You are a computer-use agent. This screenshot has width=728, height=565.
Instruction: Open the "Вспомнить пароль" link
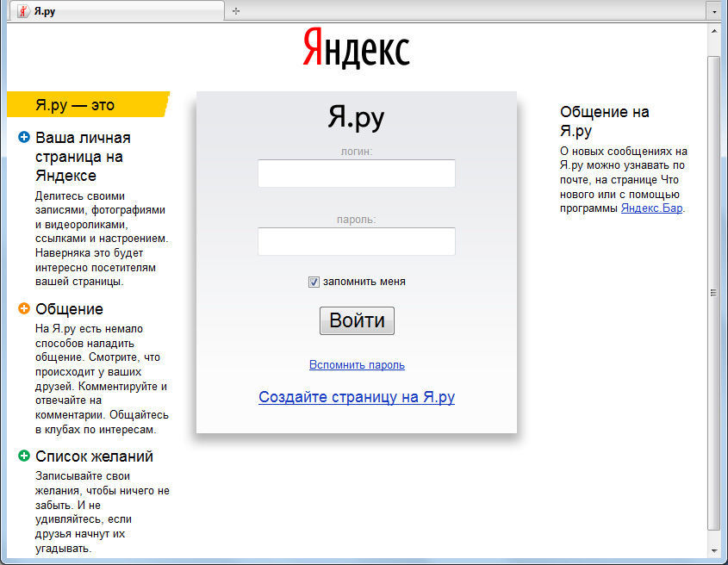pos(356,364)
